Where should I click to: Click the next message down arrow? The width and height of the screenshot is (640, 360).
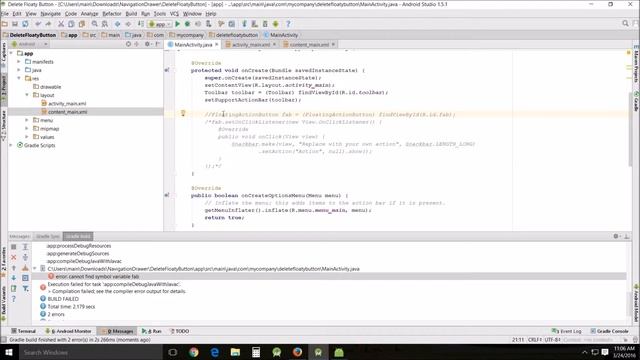pos(13,278)
